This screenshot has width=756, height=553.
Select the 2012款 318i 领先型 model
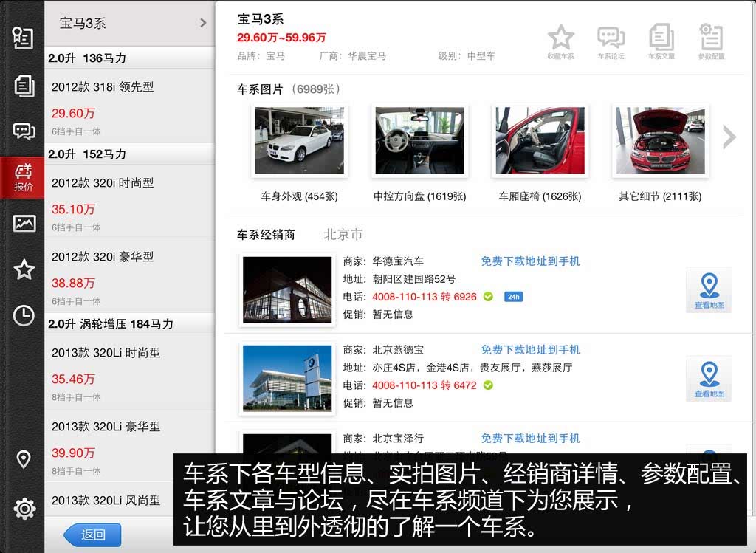[x=130, y=106]
